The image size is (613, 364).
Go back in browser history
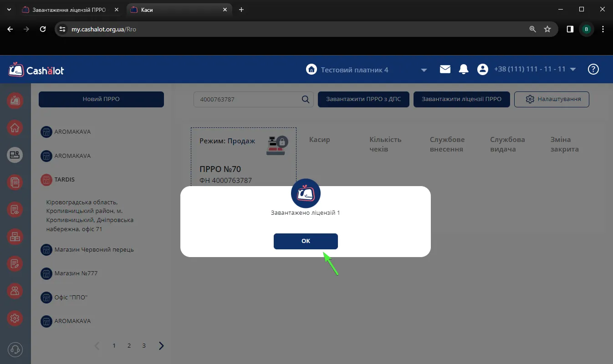(x=10, y=29)
